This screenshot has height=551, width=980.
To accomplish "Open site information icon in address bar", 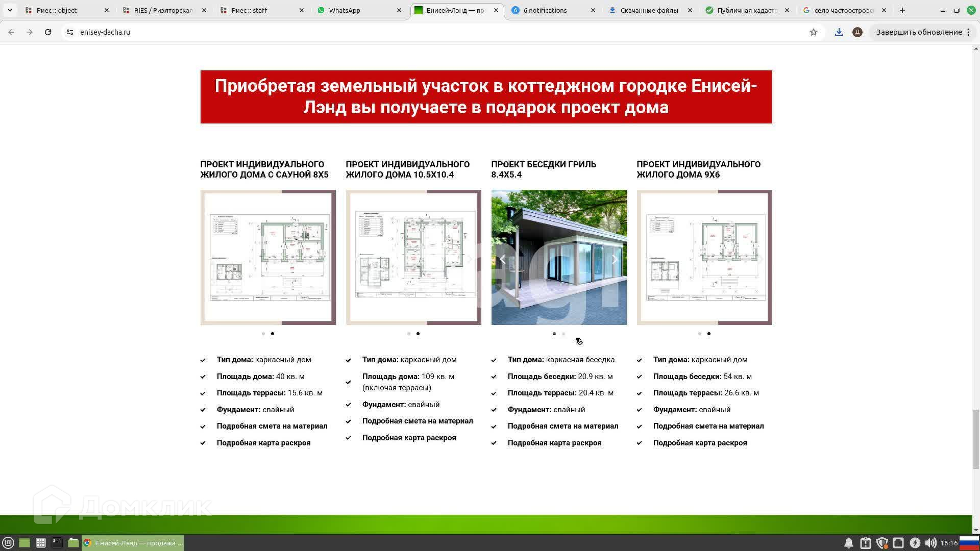I will point(70,32).
